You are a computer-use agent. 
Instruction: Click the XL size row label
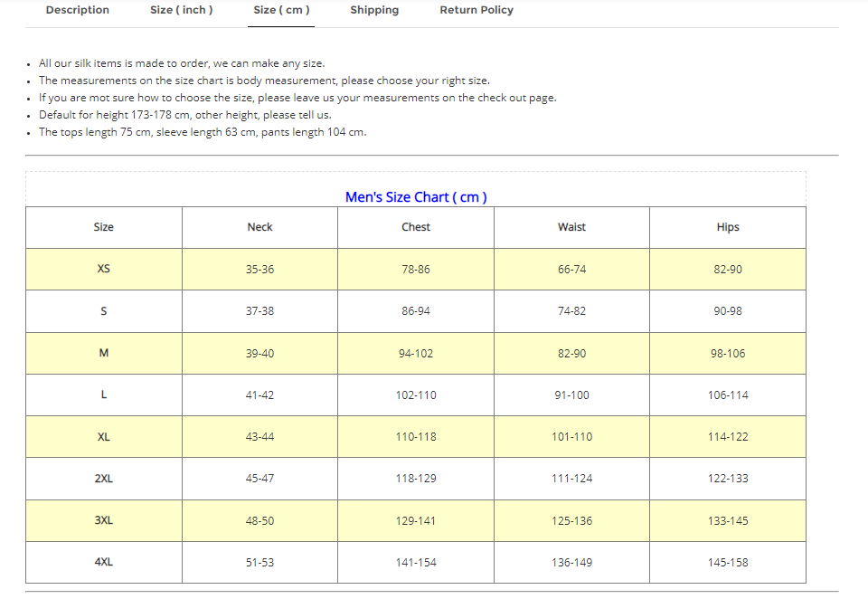pos(103,436)
